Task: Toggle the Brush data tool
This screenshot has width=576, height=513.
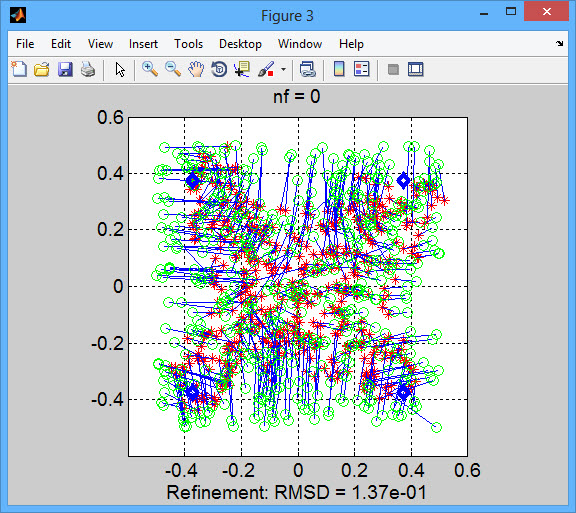Action: pos(266,69)
